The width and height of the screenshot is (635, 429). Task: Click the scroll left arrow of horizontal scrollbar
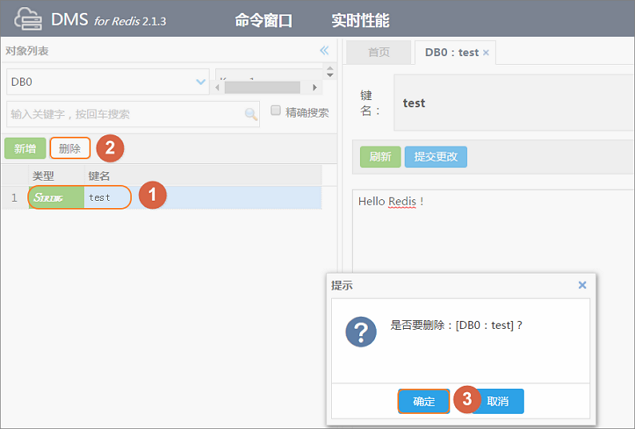(x=218, y=87)
